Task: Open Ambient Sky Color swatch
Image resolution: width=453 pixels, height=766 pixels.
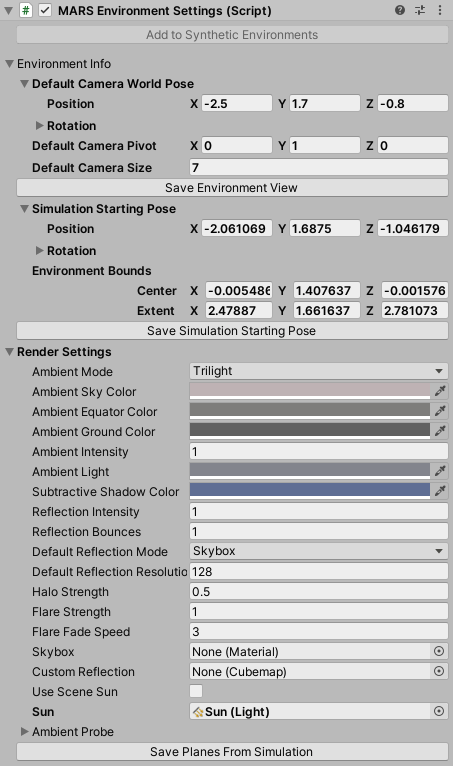Action: pos(310,391)
